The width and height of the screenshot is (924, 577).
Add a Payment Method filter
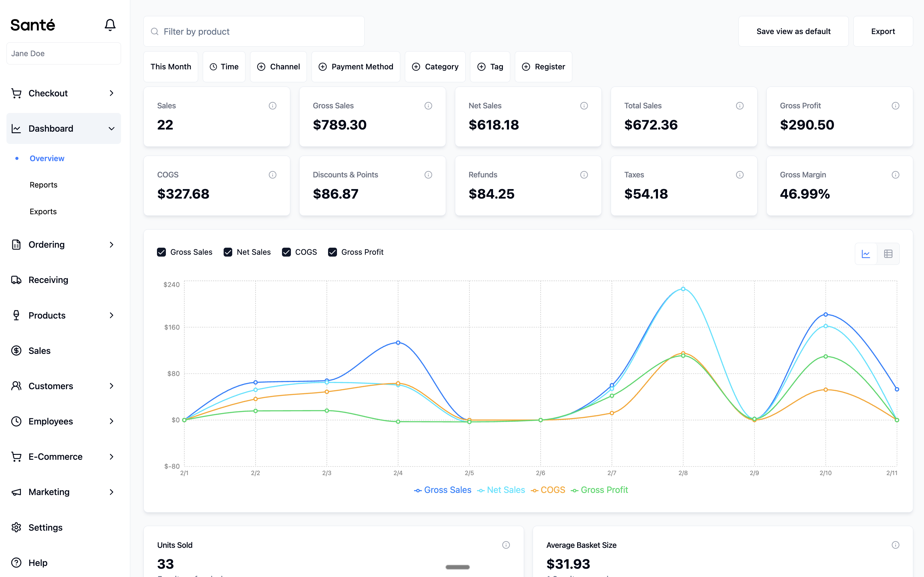coord(355,67)
